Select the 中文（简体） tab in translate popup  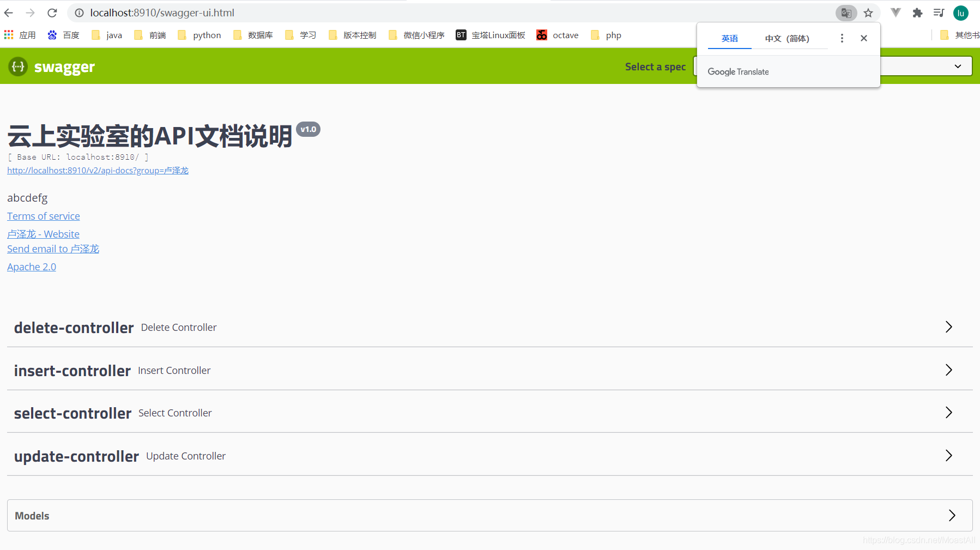tap(787, 38)
